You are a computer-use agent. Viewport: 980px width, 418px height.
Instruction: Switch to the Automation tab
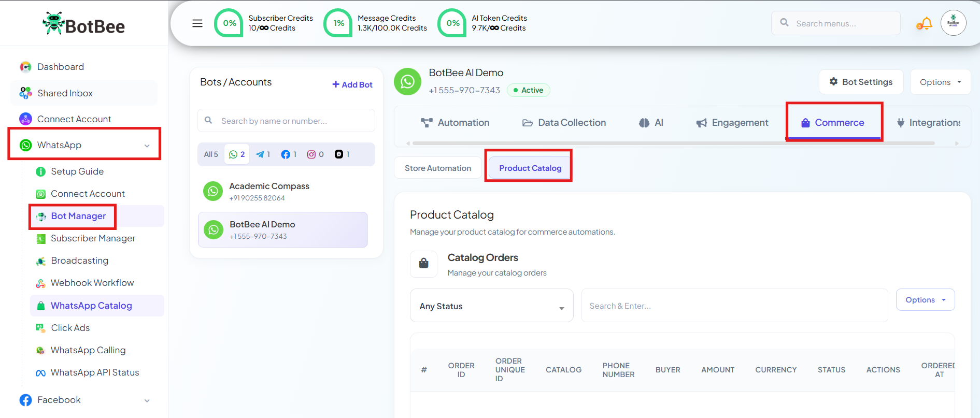(455, 123)
